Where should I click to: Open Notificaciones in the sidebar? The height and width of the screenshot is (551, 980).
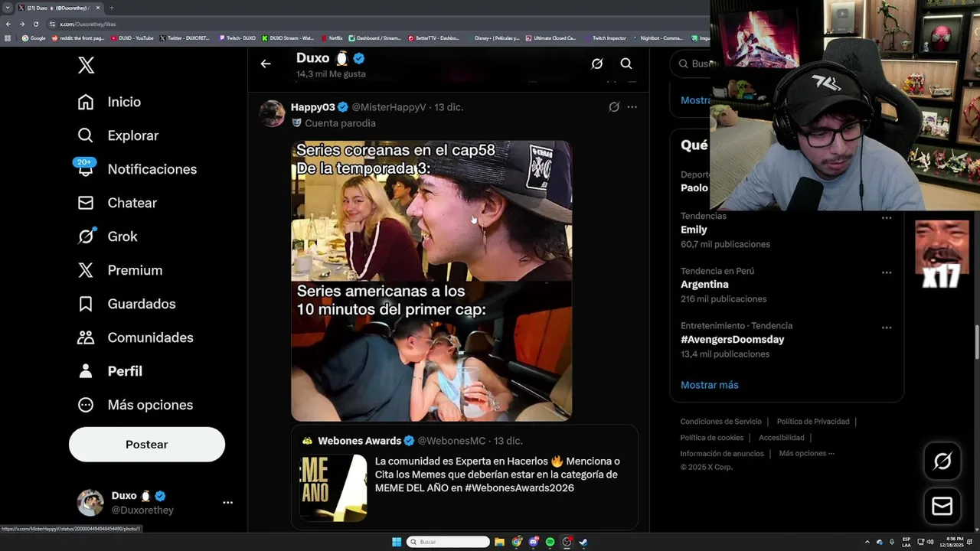137,169
